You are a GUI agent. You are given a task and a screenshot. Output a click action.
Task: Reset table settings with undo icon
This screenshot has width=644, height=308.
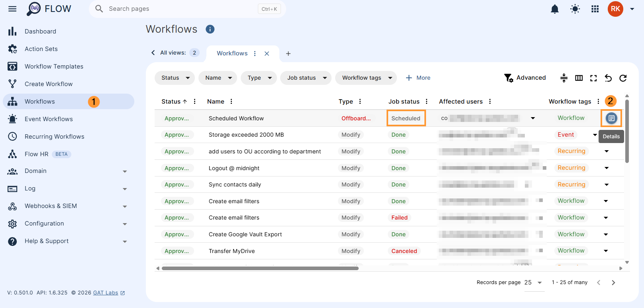click(x=608, y=78)
